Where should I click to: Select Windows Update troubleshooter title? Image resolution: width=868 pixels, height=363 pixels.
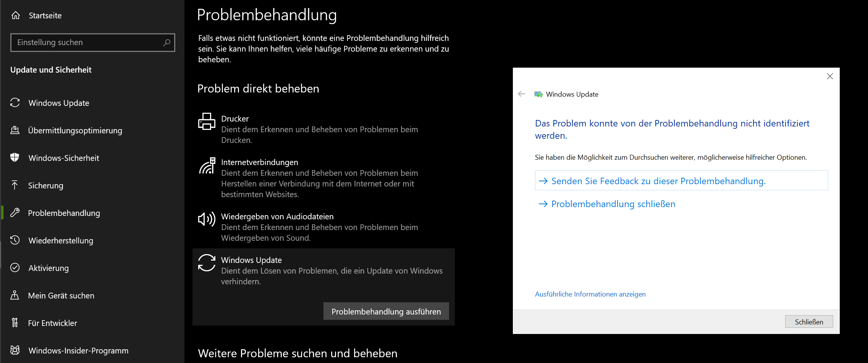pos(251,260)
